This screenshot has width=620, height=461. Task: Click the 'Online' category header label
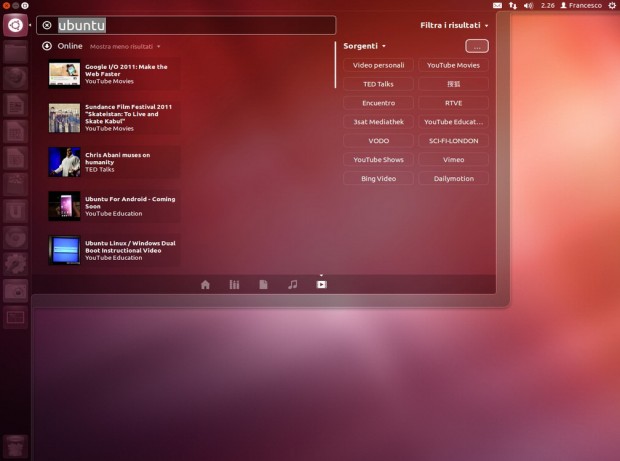click(70, 46)
